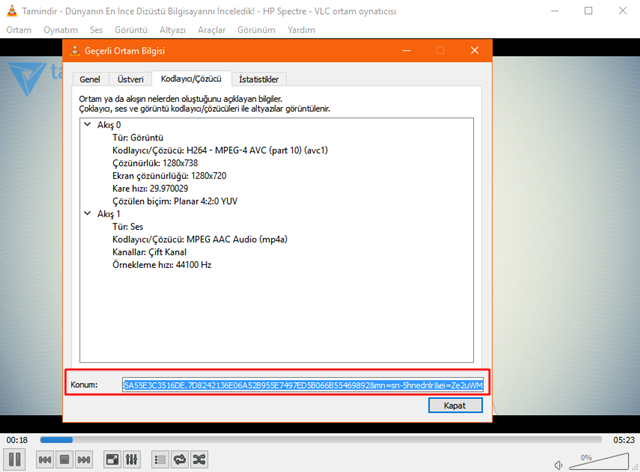Pause playback with the pause button
The image size is (640, 472).
[15, 459]
